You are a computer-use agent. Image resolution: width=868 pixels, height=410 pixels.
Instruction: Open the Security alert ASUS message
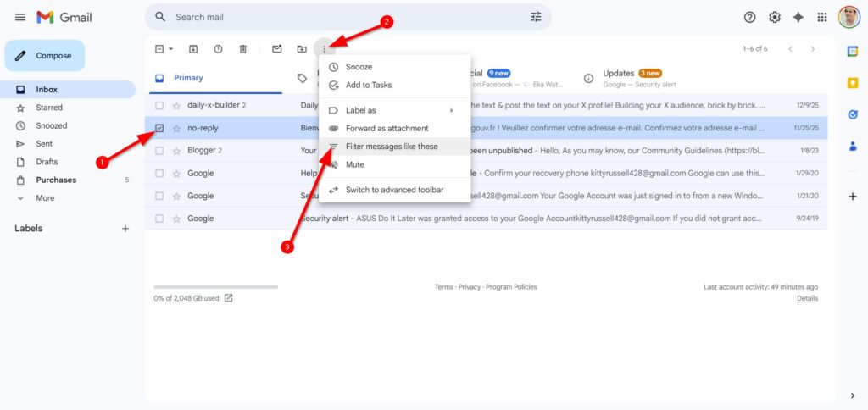486,219
